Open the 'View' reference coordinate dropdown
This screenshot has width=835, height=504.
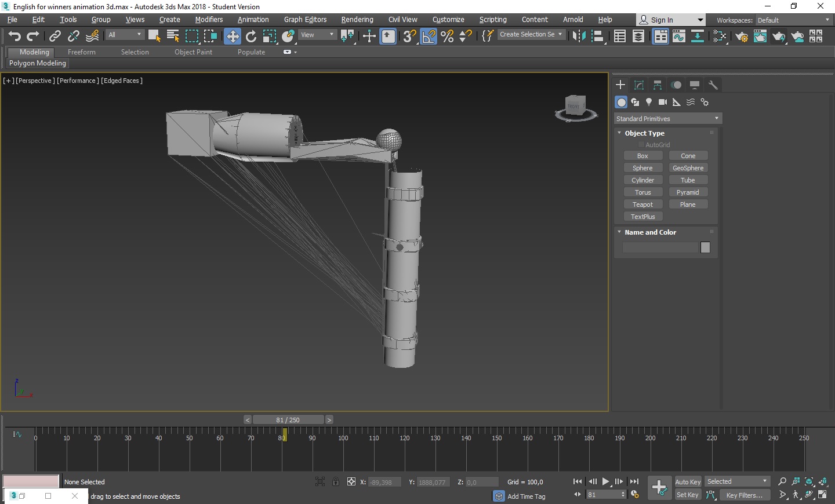(317, 35)
